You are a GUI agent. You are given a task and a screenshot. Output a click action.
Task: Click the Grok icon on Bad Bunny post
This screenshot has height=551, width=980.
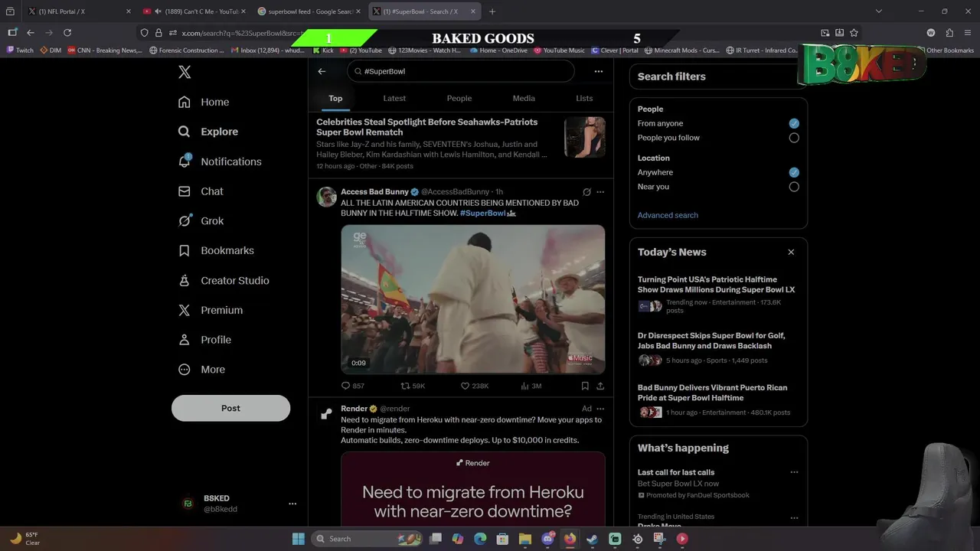[586, 192]
